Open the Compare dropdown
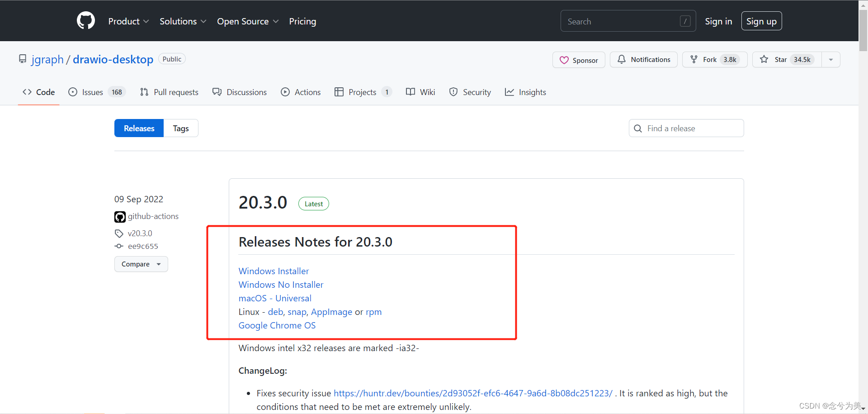This screenshot has width=868, height=414. pyautogui.click(x=141, y=264)
